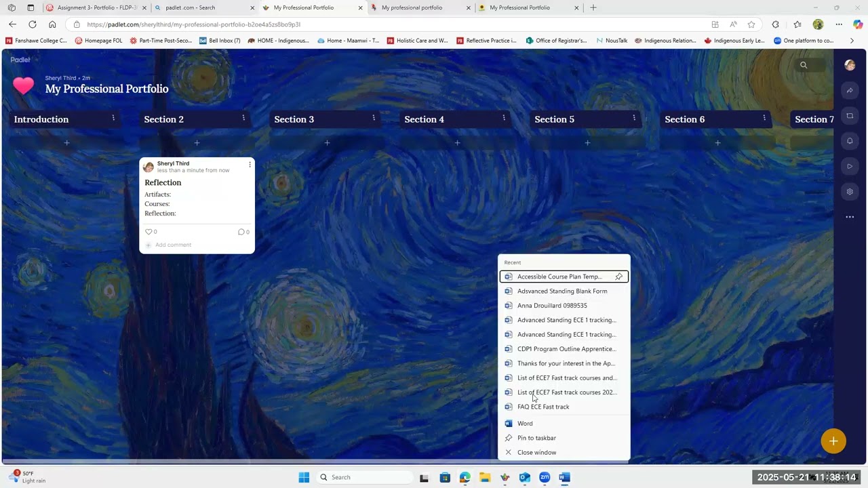
Task: Click the address bar URL
Action: click(x=193, y=24)
